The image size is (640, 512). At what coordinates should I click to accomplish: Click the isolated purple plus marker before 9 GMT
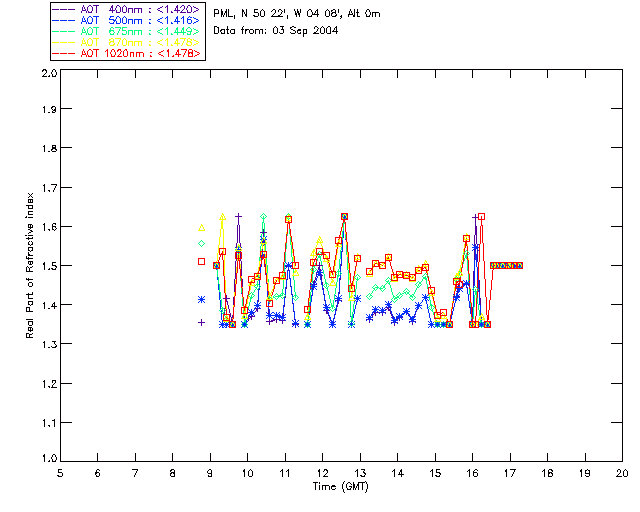[x=201, y=323]
